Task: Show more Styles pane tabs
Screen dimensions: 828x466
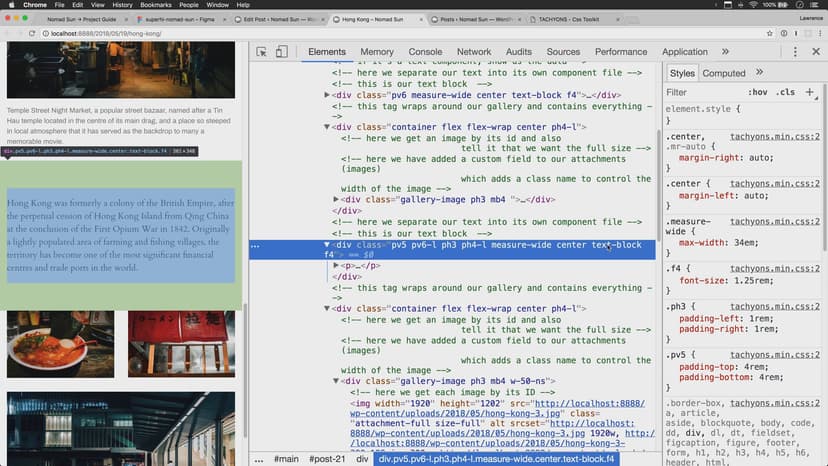Action: coord(759,73)
